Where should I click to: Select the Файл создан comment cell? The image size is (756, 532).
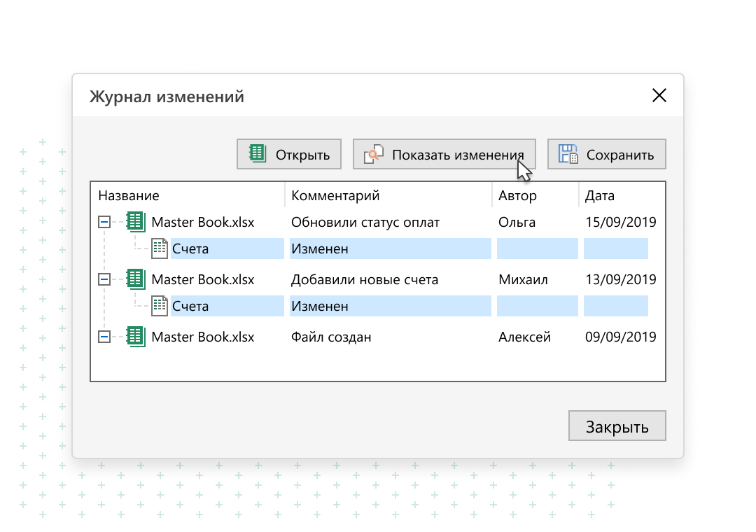(331, 337)
